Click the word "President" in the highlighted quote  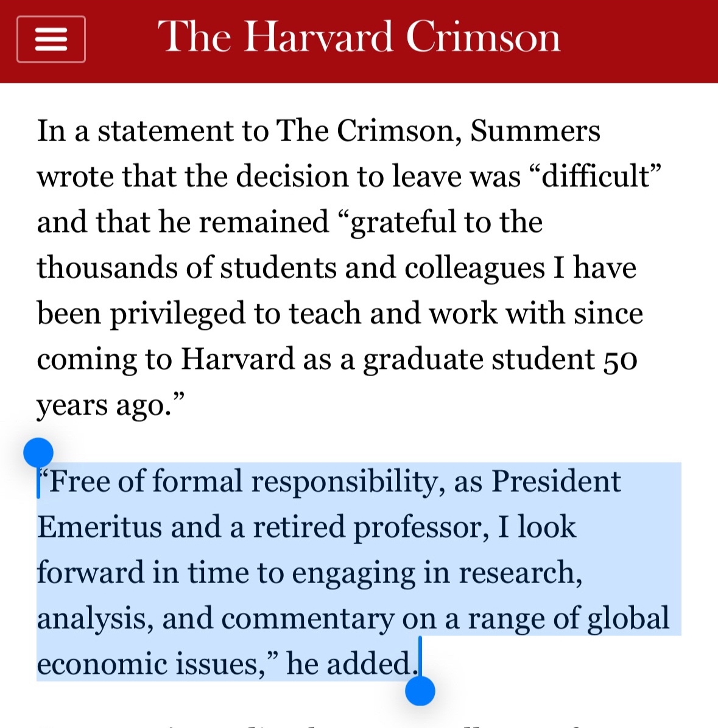coord(556,481)
